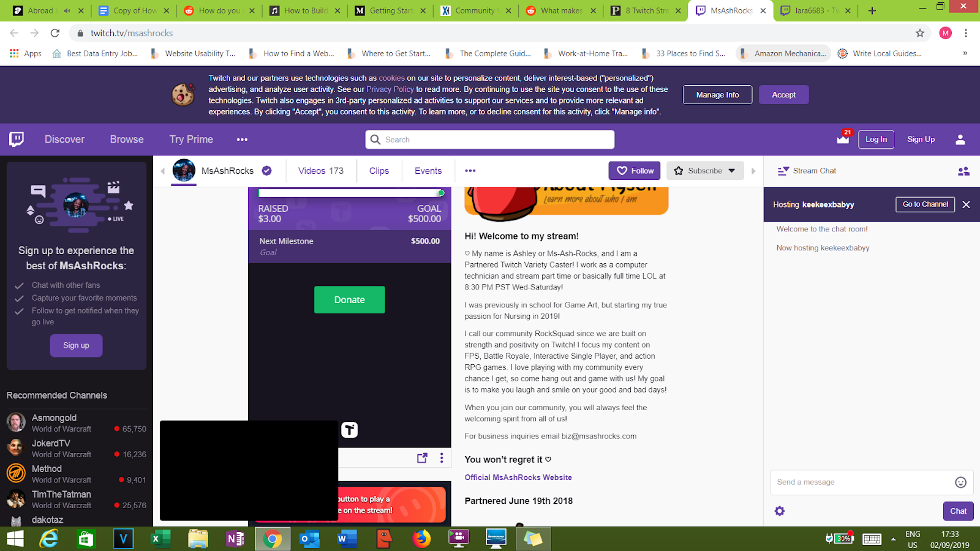Open the vertical three-dot extension menu
The width and height of the screenshot is (980, 551).
click(x=442, y=458)
